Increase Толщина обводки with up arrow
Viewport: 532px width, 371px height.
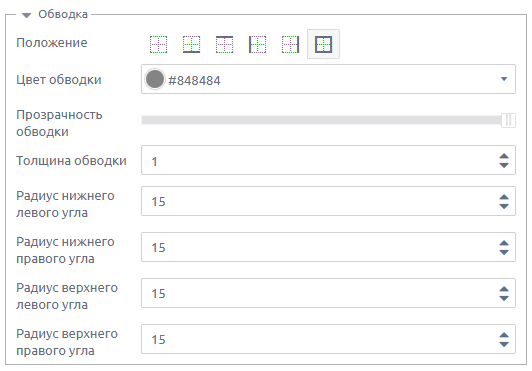504,156
